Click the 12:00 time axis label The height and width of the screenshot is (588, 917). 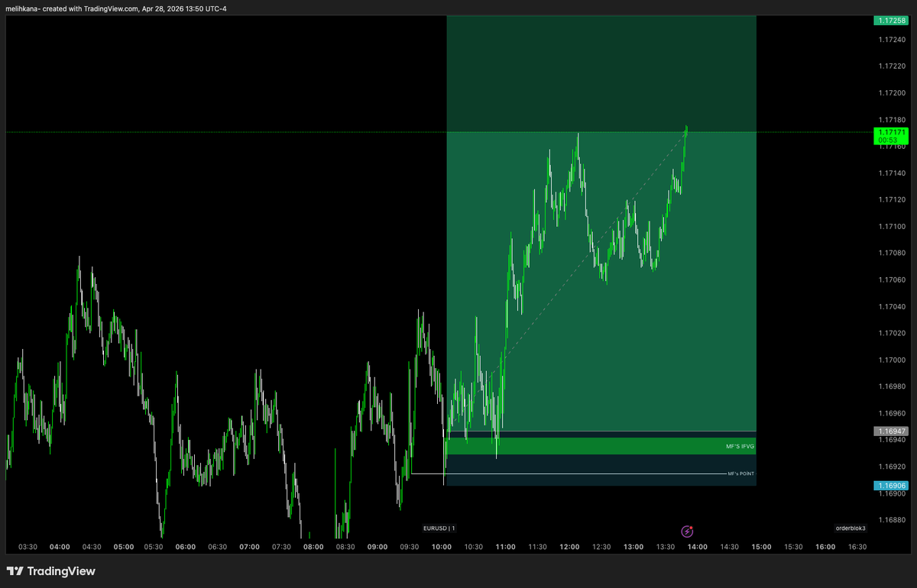[x=569, y=547]
